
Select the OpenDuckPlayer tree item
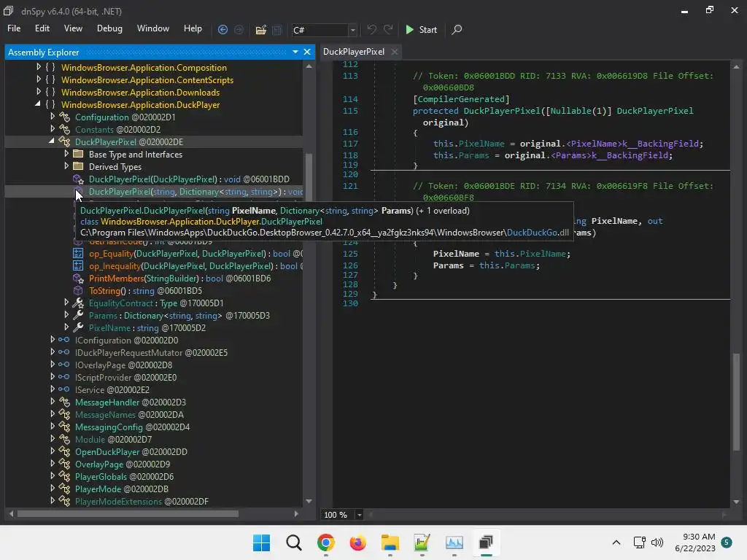(x=131, y=451)
